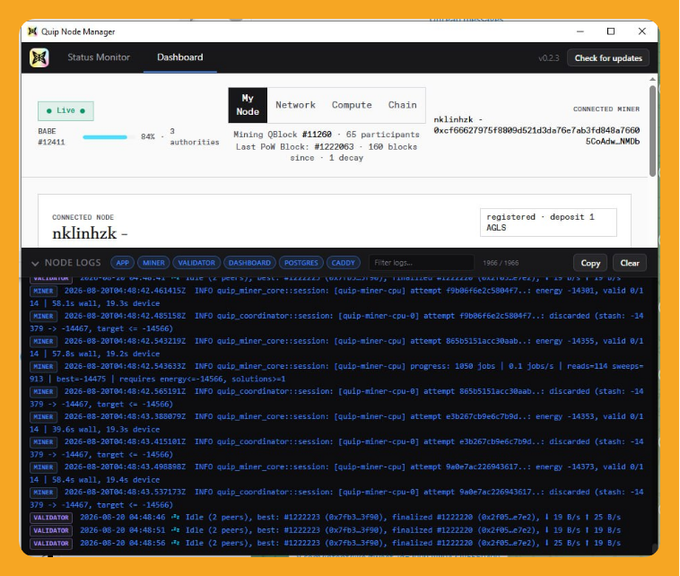Click the dashboard vertical scrollbar thumb
Viewport: 680px width, 576px height.
(x=653, y=131)
